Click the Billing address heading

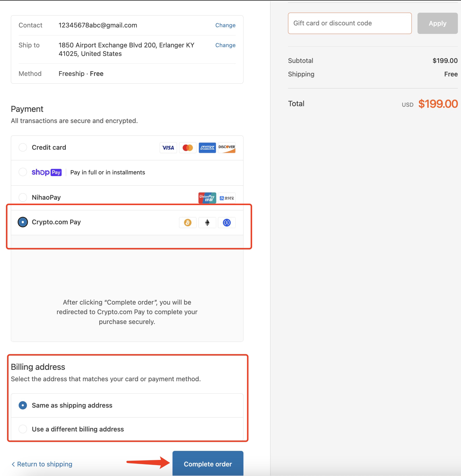coord(38,367)
